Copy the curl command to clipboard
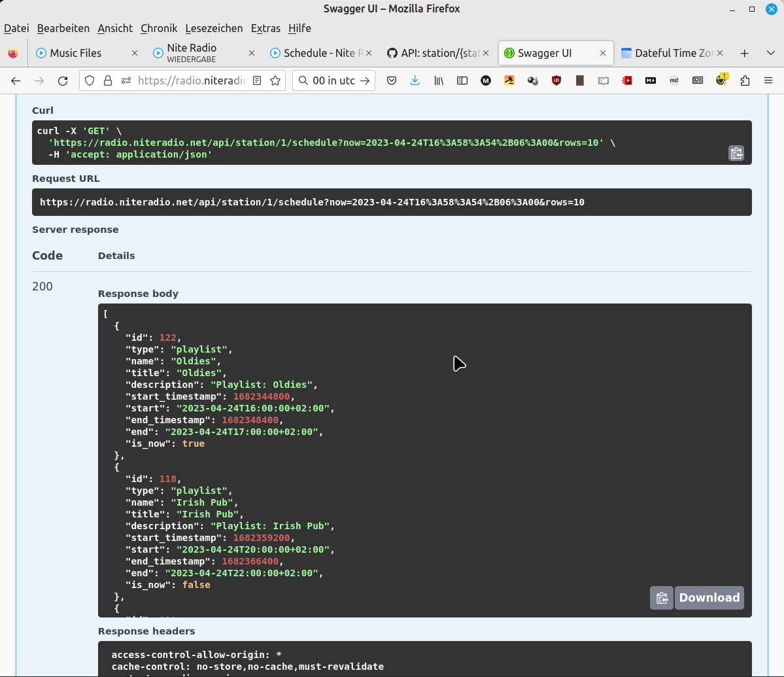 coord(736,152)
